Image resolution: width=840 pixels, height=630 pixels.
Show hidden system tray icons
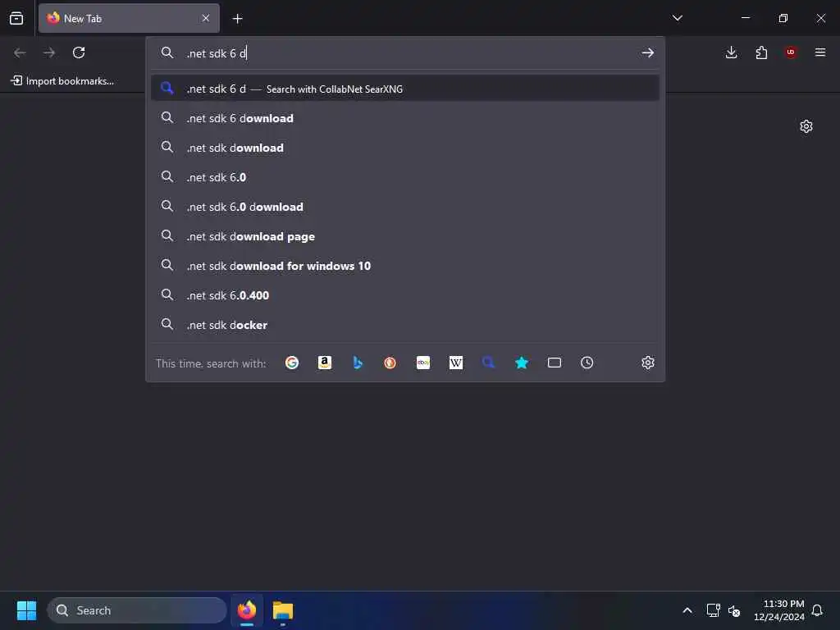click(x=687, y=610)
